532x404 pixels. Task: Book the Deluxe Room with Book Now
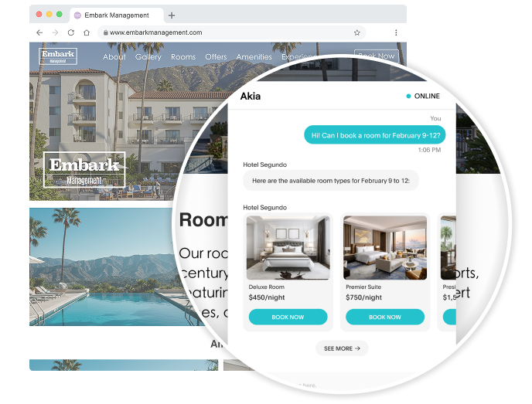coord(288,317)
